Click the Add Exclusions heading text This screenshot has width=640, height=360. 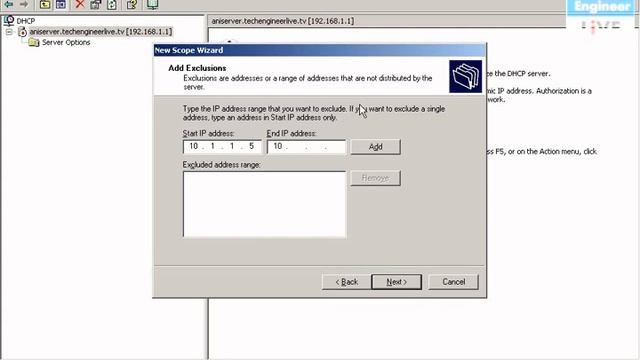[x=197, y=68]
